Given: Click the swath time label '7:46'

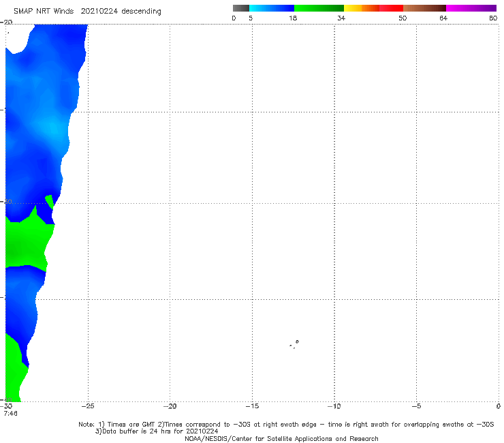Looking at the screenshot, I should (x=11, y=413).
